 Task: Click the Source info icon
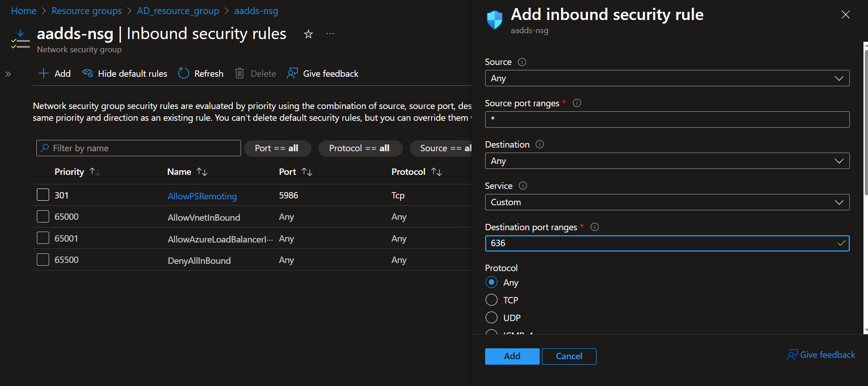click(522, 62)
